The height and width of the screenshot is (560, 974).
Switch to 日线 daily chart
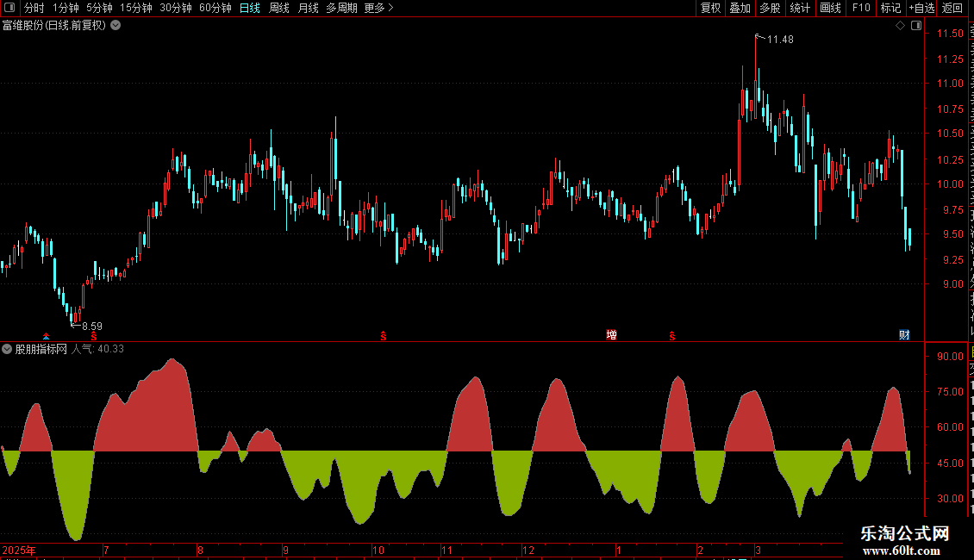[x=250, y=8]
